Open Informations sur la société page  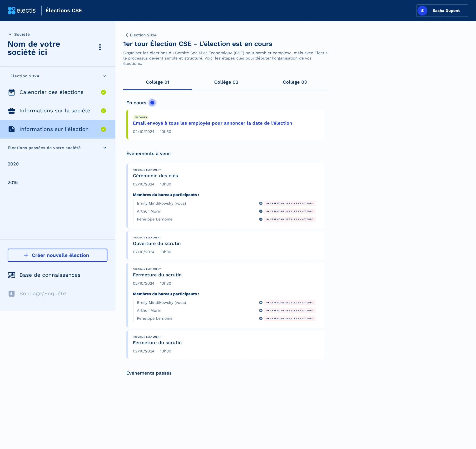click(x=58, y=111)
